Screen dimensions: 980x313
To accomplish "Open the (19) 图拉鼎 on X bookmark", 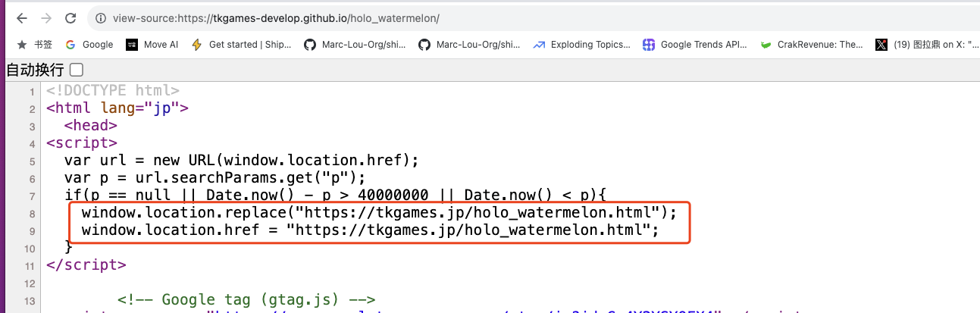I will (x=926, y=45).
